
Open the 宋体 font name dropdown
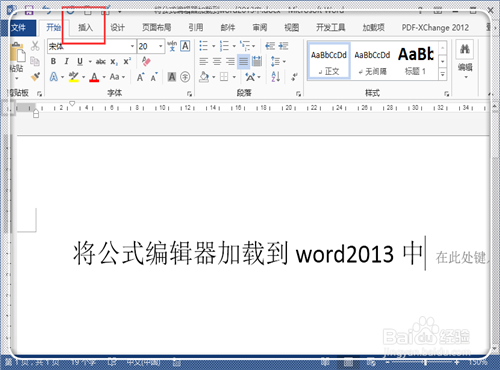[x=132, y=46]
